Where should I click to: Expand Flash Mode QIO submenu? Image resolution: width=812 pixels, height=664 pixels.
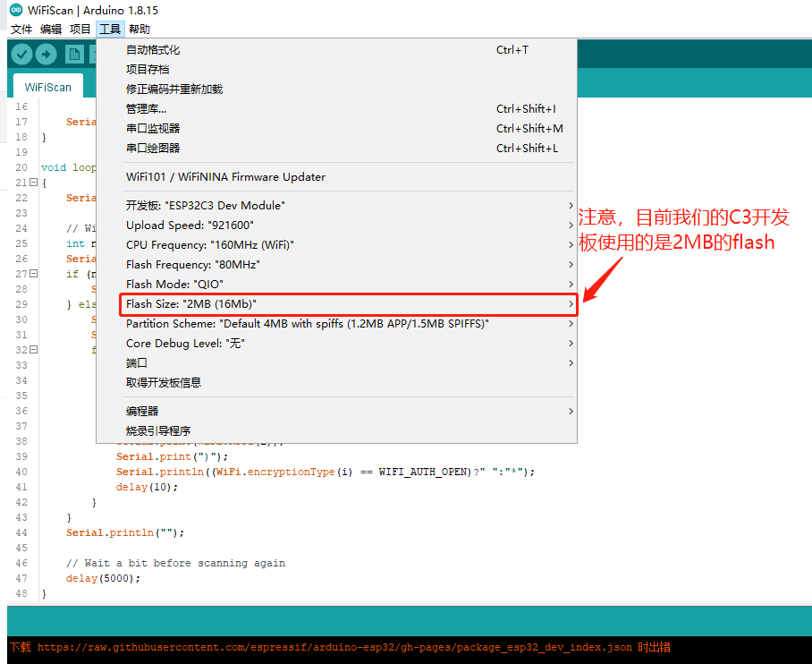pos(336,284)
